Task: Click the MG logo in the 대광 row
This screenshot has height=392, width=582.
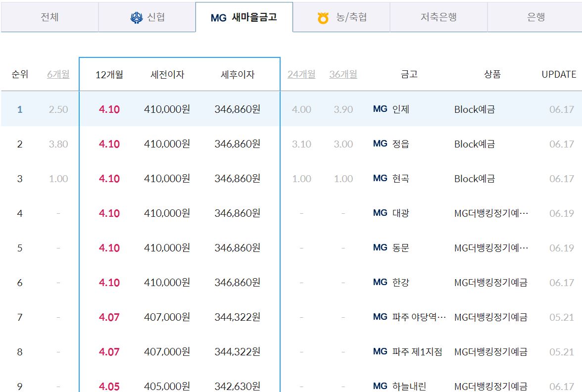Action: pyautogui.click(x=380, y=213)
